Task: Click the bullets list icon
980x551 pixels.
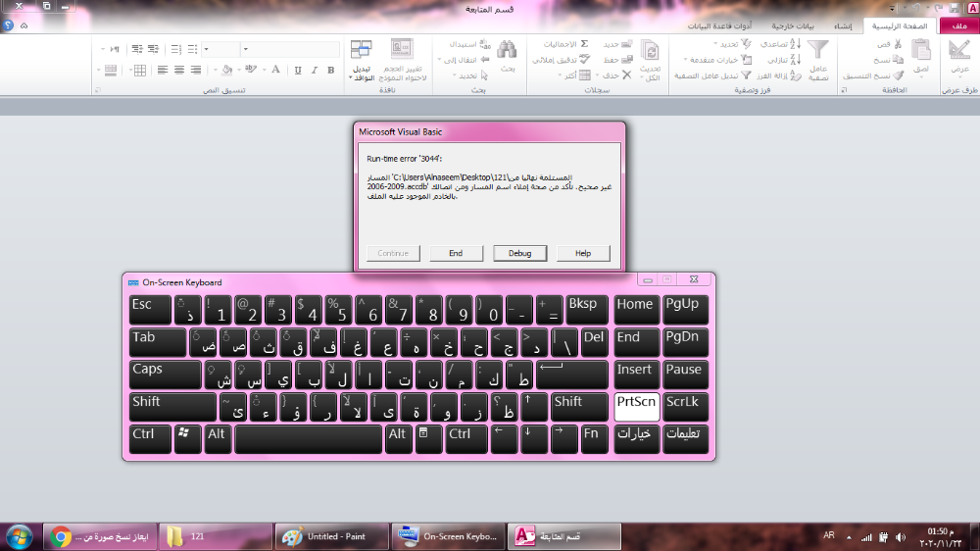Action: point(192,49)
